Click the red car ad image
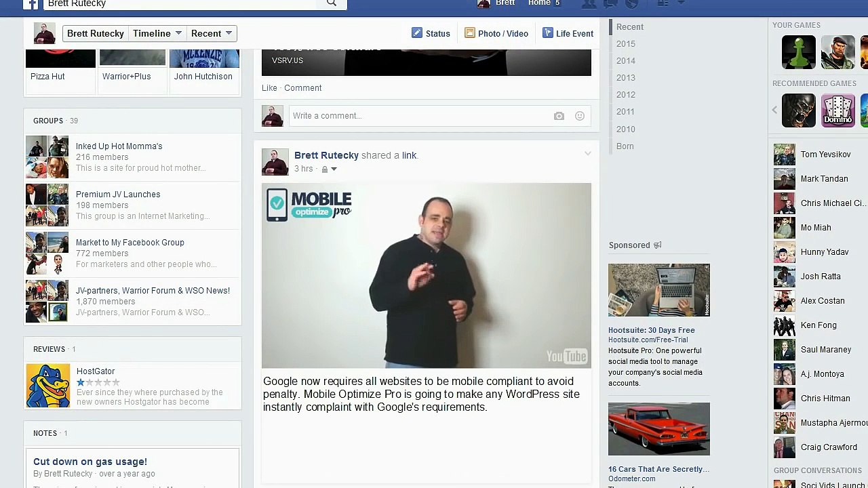868x488 pixels. coord(659,429)
